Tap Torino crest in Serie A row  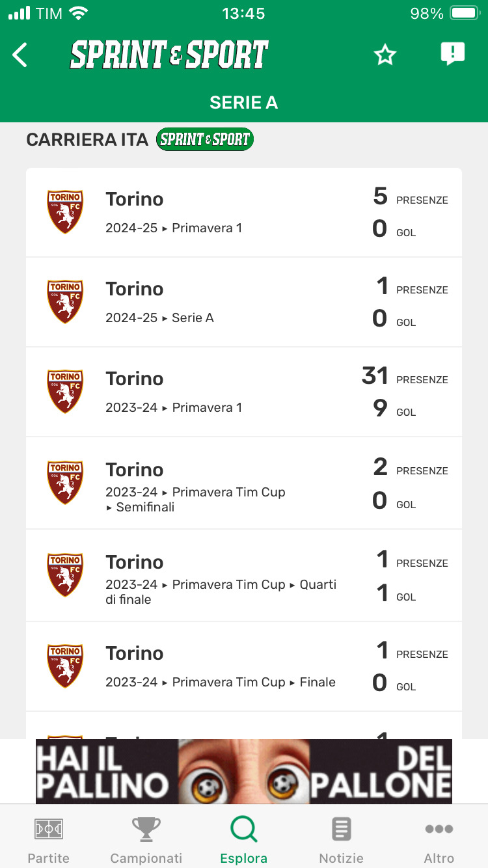(65, 302)
